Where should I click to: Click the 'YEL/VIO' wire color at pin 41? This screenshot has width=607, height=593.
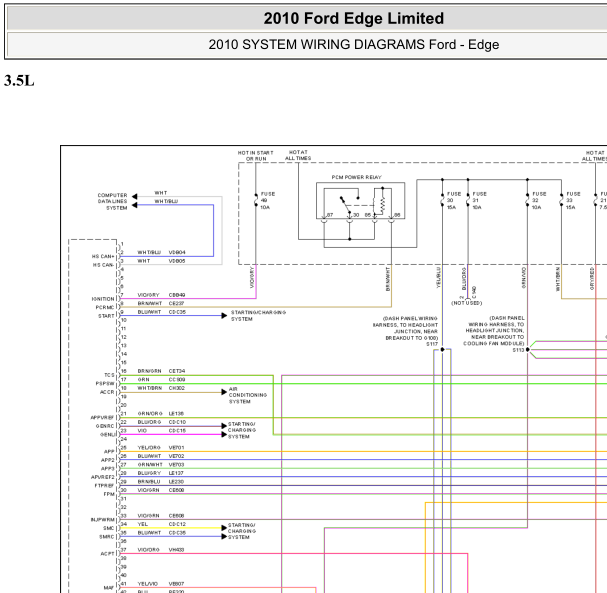[147, 584]
